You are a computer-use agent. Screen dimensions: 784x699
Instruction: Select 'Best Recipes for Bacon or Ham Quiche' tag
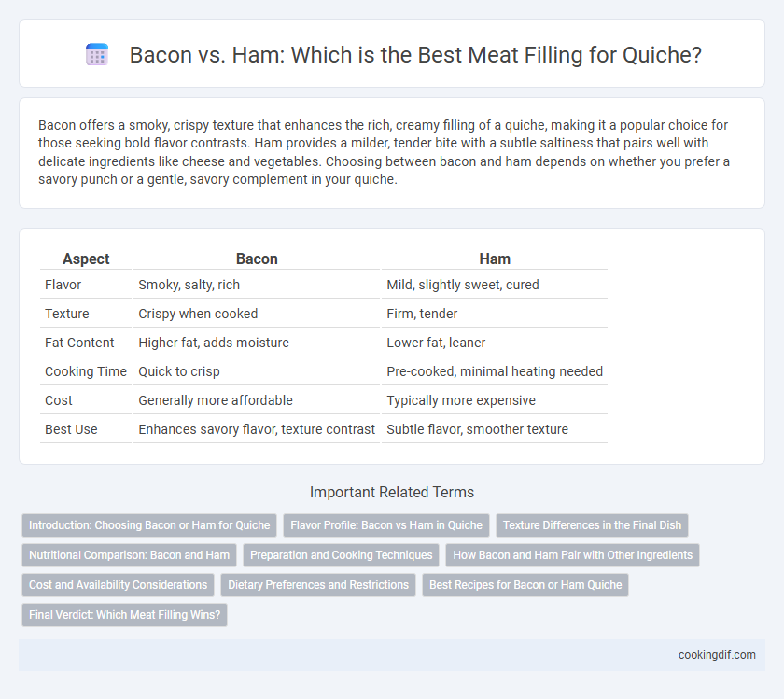tap(525, 585)
